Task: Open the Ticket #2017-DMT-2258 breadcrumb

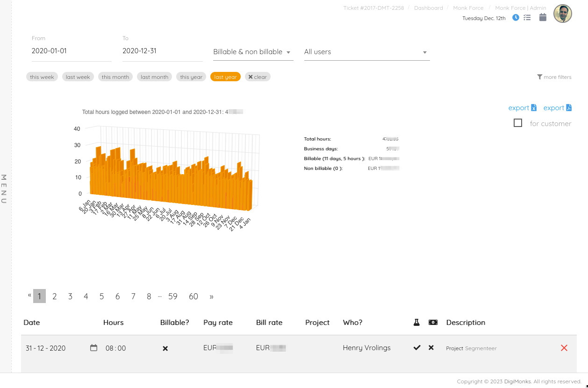Action: 373,8
